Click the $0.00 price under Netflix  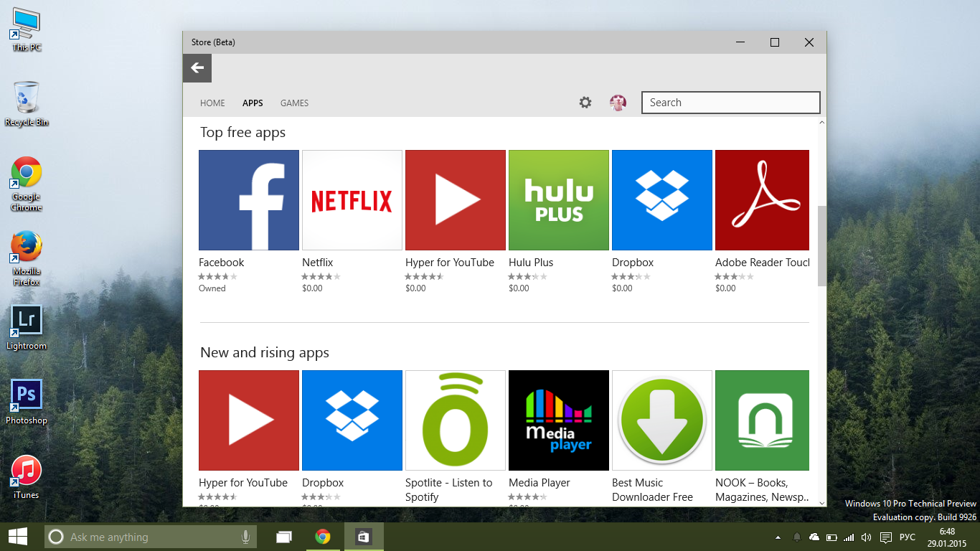(x=312, y=288)
